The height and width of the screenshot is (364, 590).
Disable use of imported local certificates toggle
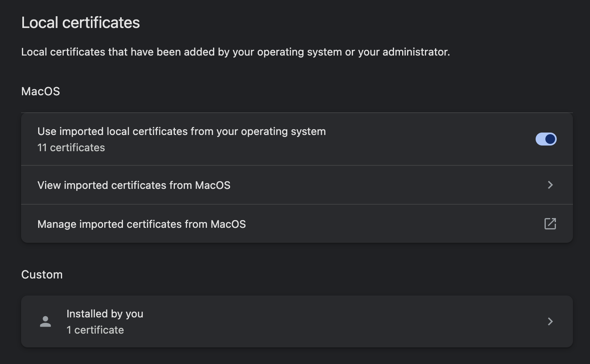(x=546, y=139)
